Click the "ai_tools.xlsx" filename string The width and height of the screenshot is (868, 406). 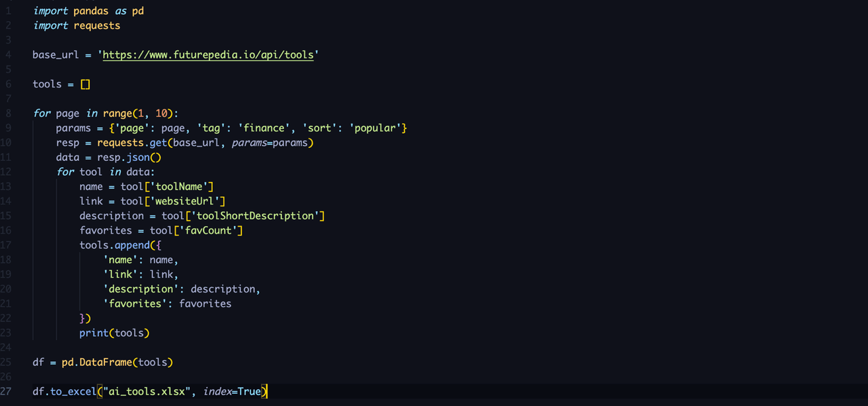point(144,392)
